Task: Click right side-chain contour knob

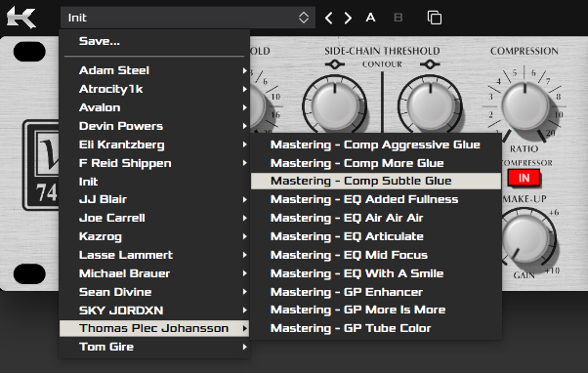Action: coord(430,106)
